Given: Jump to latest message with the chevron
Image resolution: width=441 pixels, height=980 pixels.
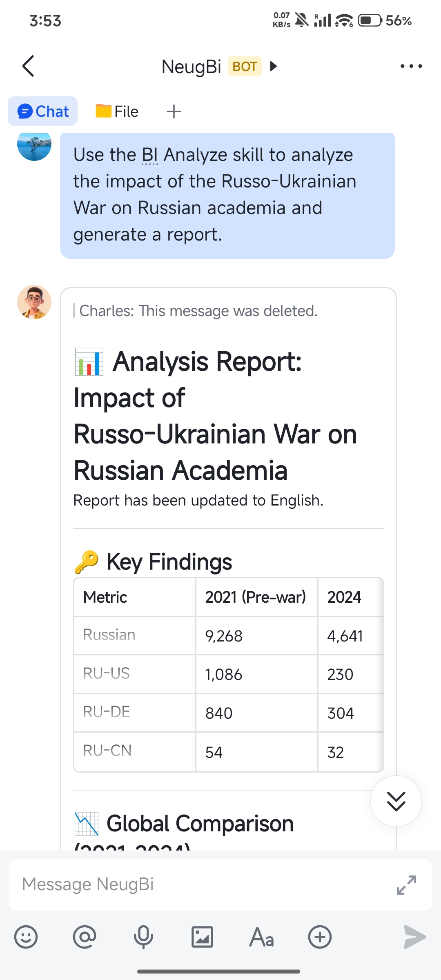Looking at the screenshot, I should [x=395, y=801].
